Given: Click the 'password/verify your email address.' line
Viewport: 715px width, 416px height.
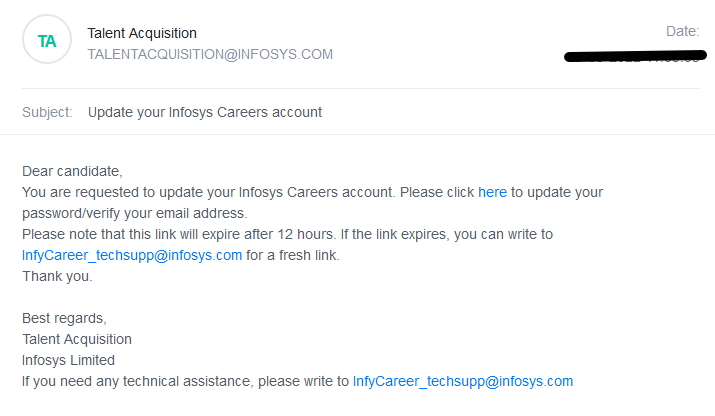Looking at the screenshot, I should tap(135, 213).
